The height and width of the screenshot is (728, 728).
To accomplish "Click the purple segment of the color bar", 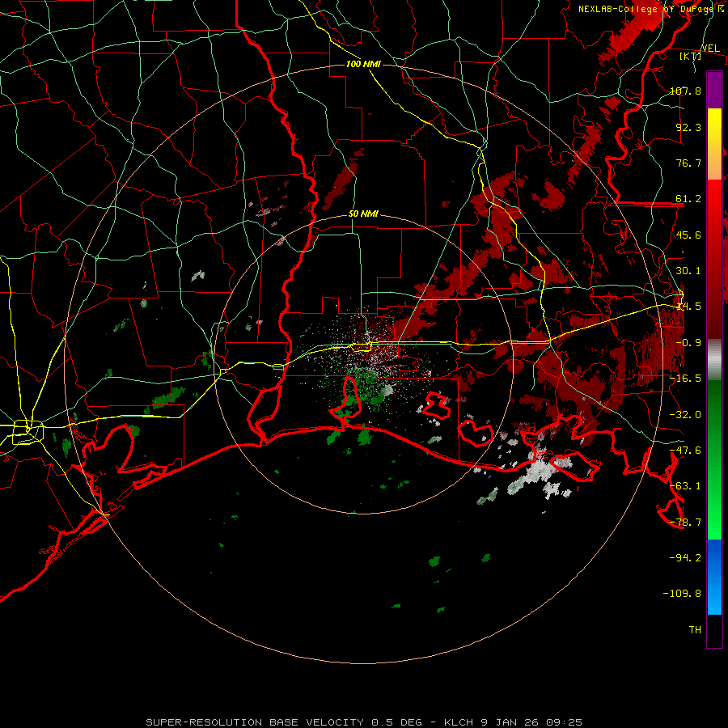I will click(x=714, y=91).
